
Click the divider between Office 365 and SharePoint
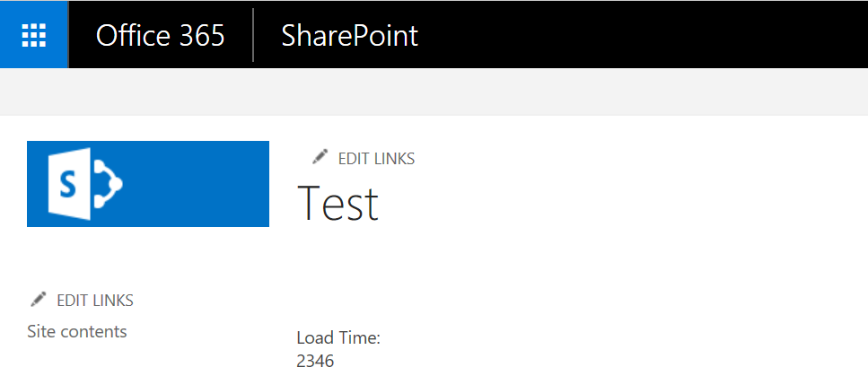pyautogui.click(x=254, y=35)
